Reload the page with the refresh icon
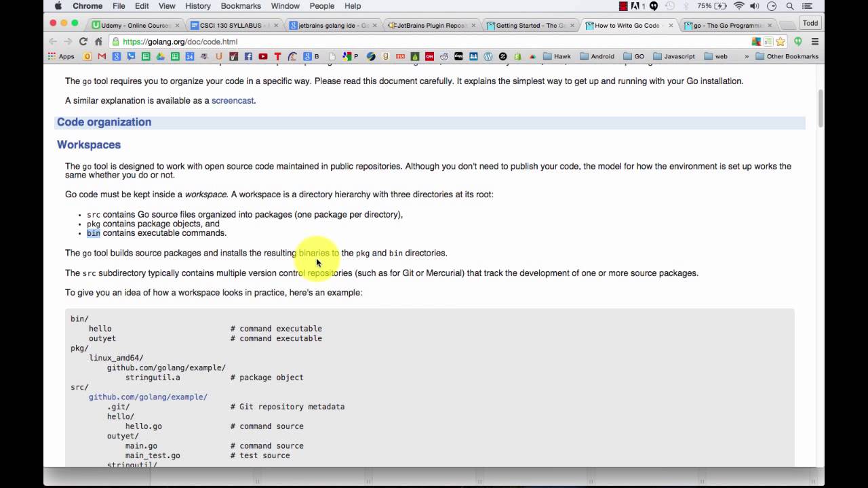Image resolution: width=868 pixels, height=488 pixels. [83, 41]
